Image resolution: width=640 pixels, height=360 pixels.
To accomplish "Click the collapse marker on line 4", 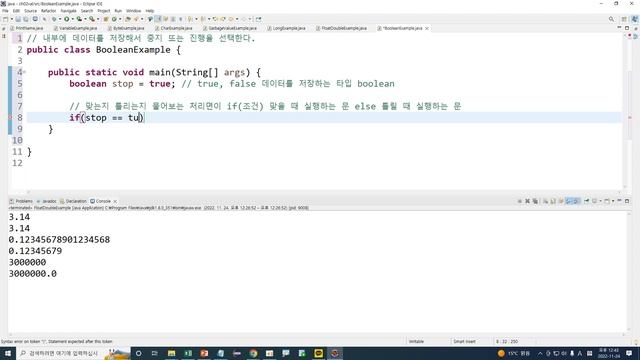I will 24,72.
